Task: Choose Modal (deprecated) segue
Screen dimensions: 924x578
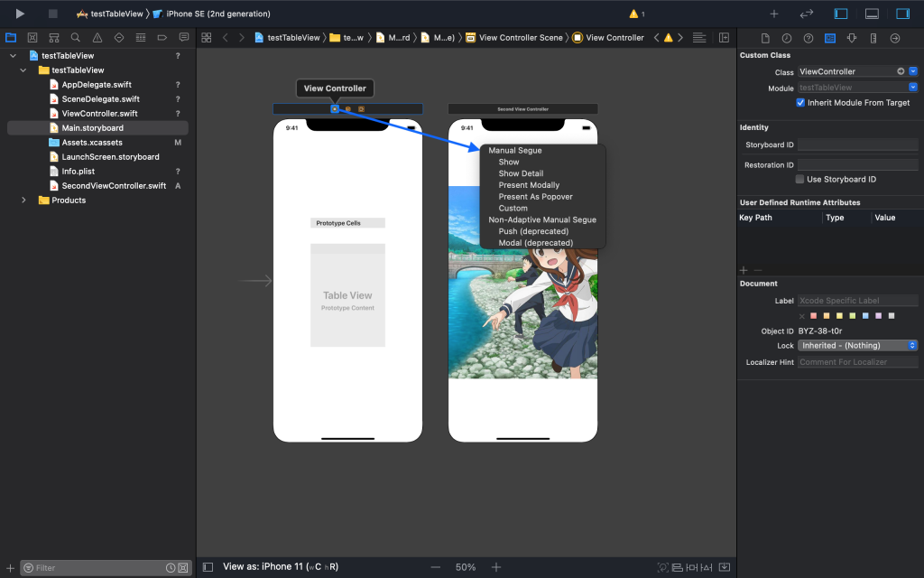Action: point(535,243)
